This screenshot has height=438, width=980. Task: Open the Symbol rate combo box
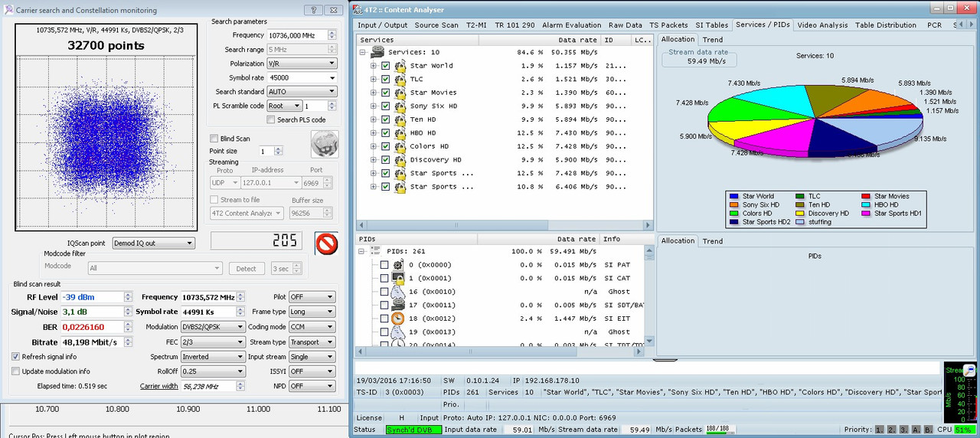[302, 77]
